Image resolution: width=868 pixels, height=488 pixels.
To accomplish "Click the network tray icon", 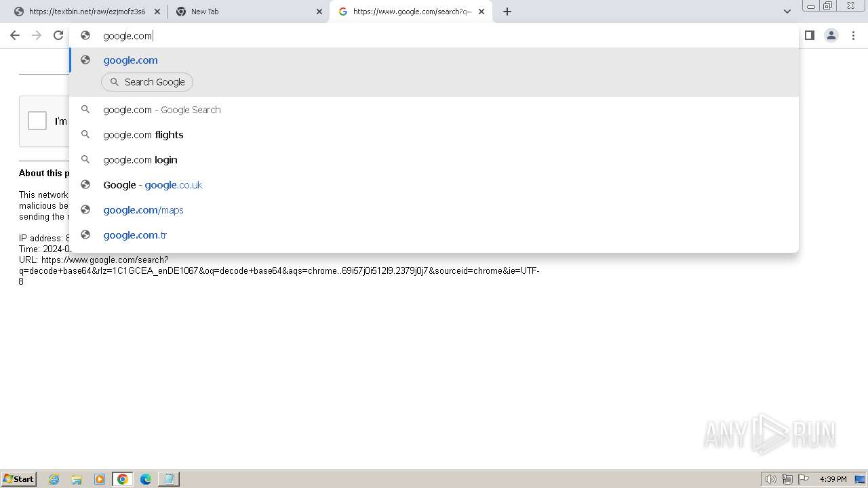I will [x=787, y=479].
